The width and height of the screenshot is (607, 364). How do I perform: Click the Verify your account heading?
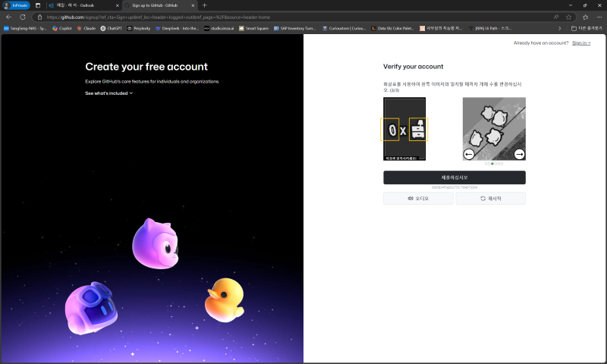click(413, 67)
